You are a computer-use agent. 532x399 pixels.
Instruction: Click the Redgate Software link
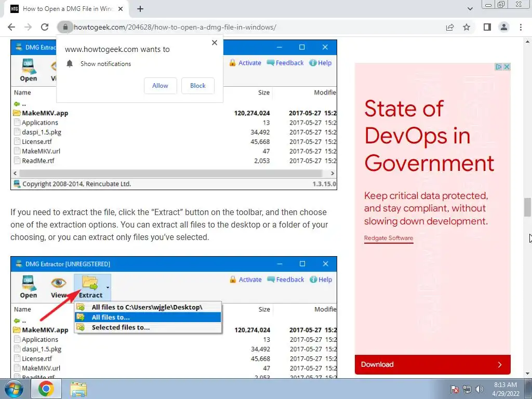(389, 238)
